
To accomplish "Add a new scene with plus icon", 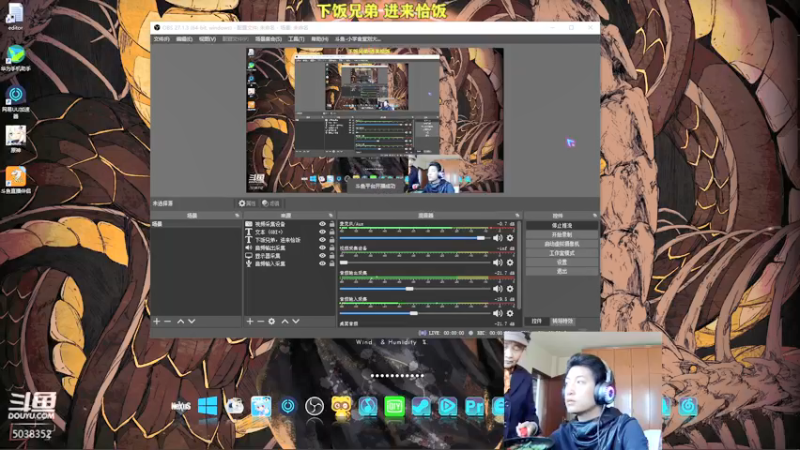I will pos(157,321).
